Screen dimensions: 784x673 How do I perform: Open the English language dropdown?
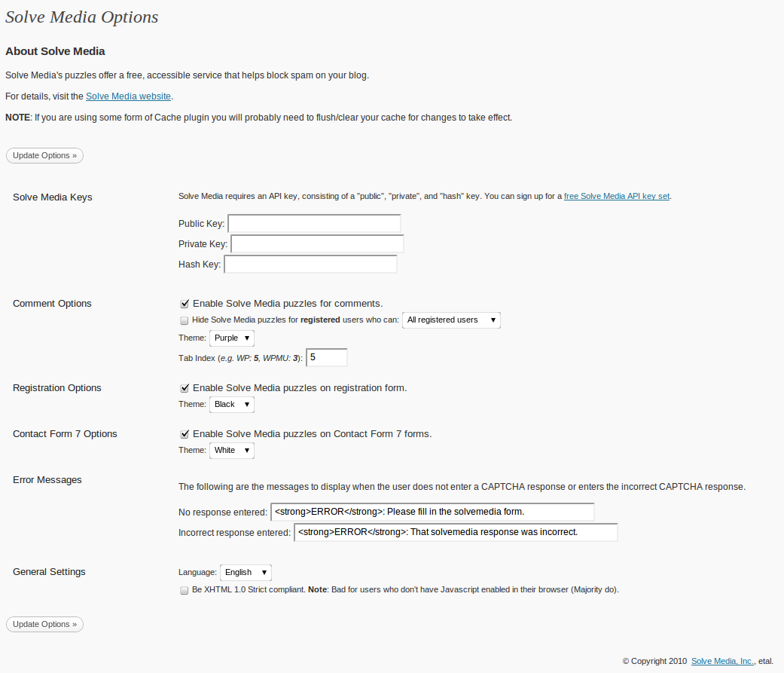246,573
